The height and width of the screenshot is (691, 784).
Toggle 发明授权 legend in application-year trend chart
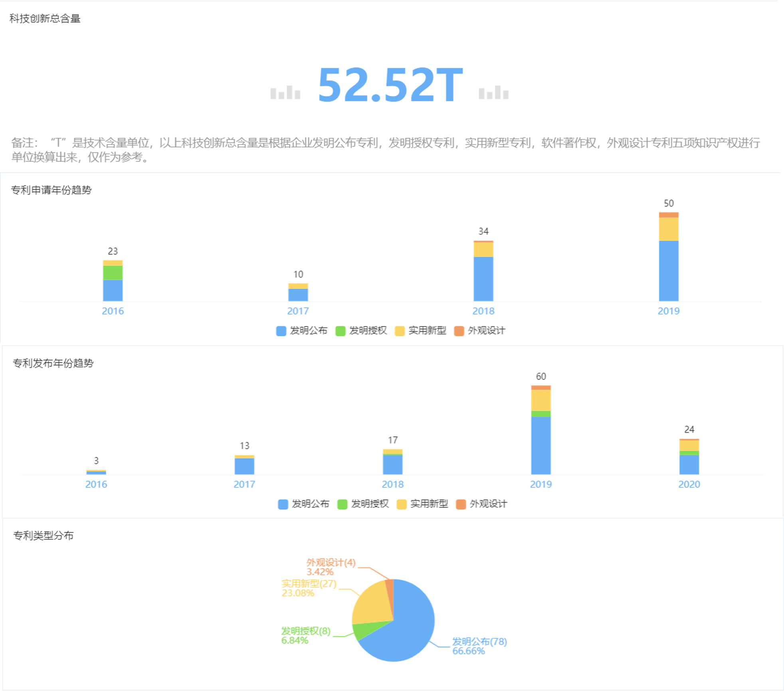coord(361,331)
